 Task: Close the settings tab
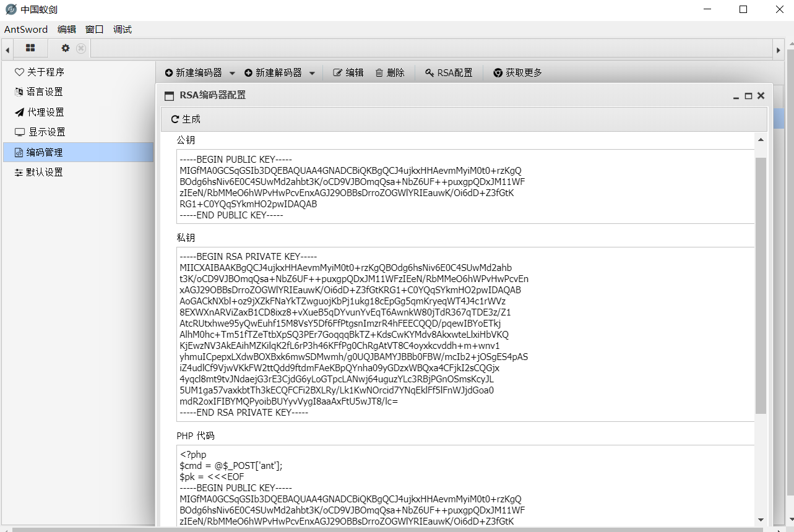pyautogui.click(x=81, y=48)
